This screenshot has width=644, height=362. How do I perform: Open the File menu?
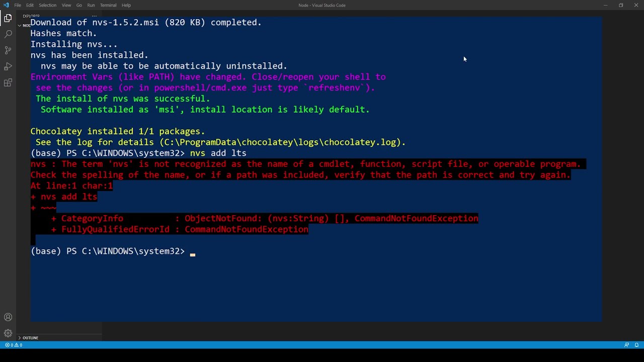pyautogui.click(x=18, y=5)
